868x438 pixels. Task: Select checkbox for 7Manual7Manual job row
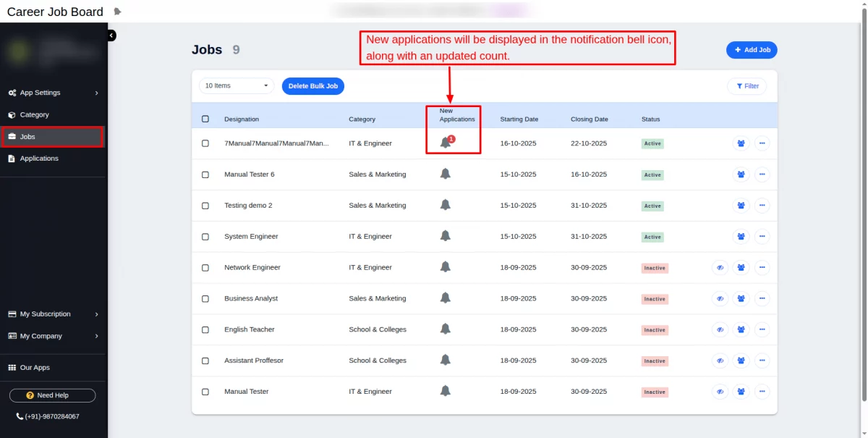(x=205, y=143)
